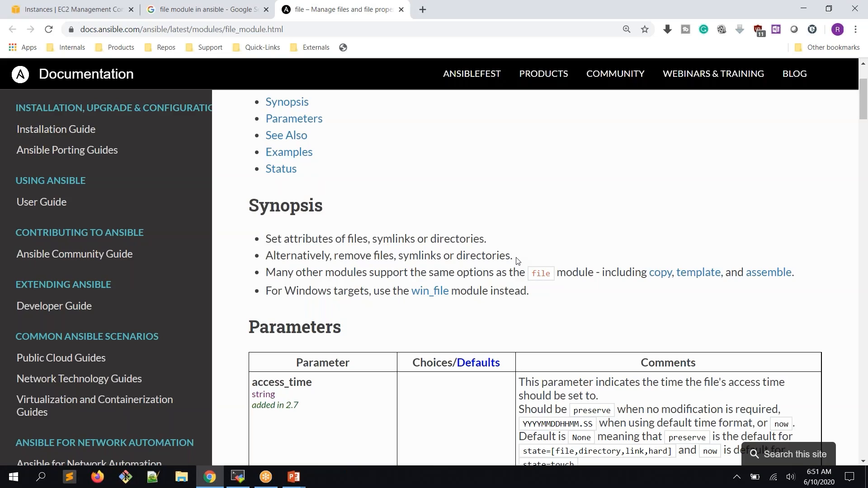Jump to the Examples section link
The height and width of the screenshot is (488, 868).
click(289, 152)
